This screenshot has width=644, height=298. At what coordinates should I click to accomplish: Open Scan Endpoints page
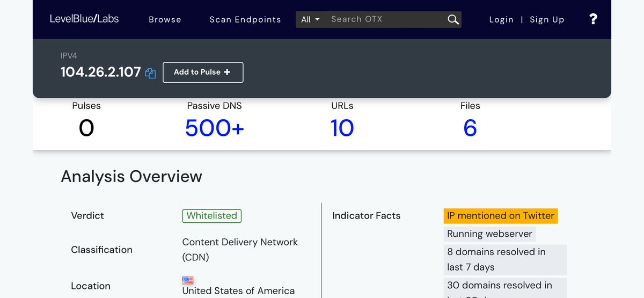point(245,19)
